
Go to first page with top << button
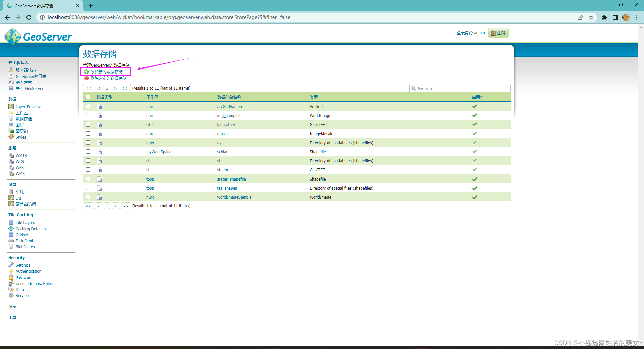click(x=88, y=88)
